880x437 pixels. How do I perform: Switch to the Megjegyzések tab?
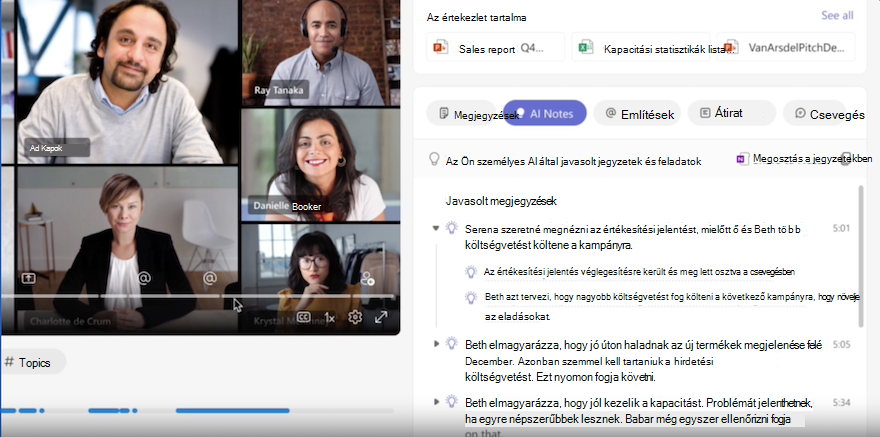tap(462, 113)
